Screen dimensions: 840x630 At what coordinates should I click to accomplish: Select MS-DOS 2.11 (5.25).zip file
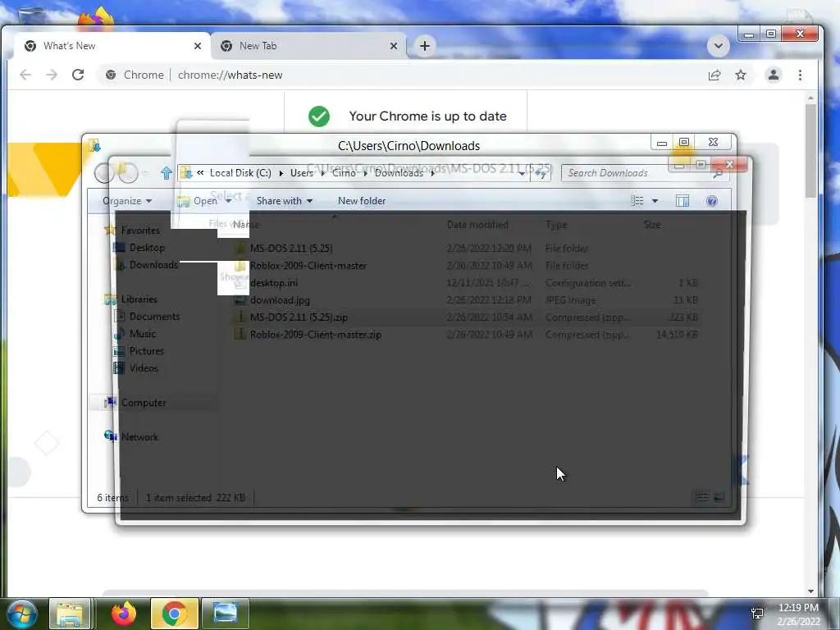tap(299, 317)
